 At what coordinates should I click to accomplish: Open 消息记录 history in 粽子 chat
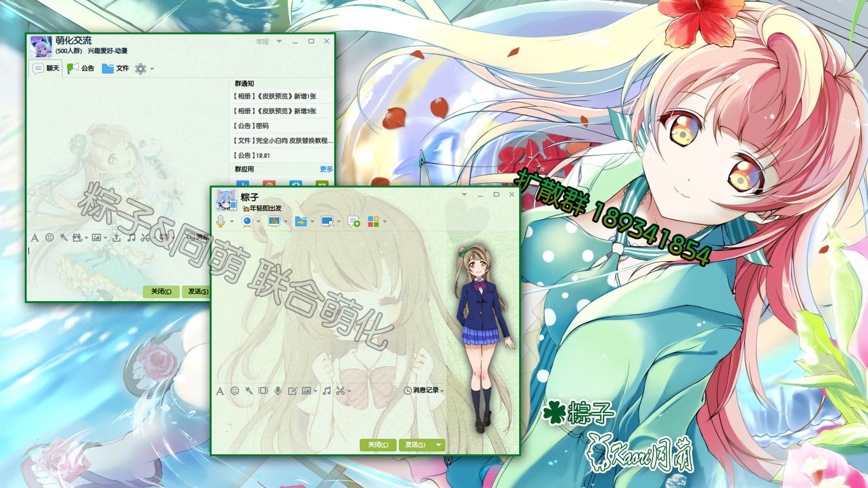(421, 391)
